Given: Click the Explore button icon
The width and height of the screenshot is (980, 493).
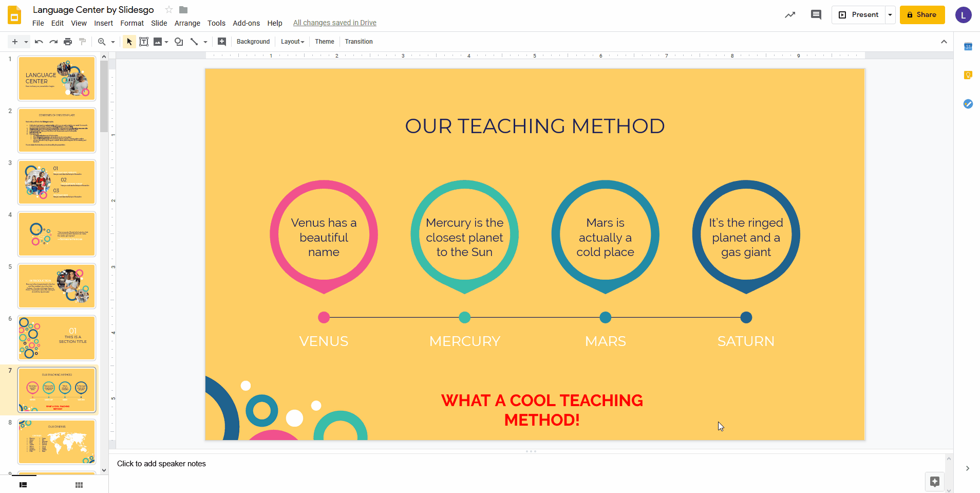Looking at the screenshot, I should tap(935, 482).
